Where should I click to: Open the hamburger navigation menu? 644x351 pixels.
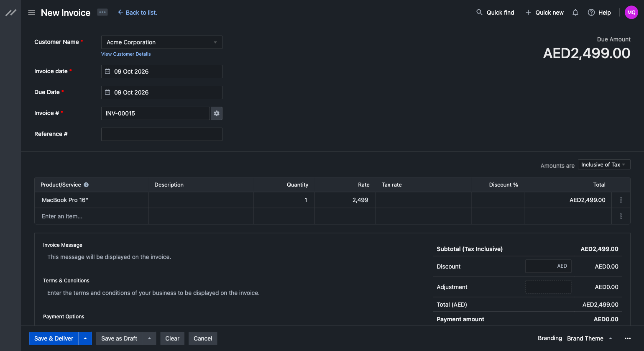(31, 13)
